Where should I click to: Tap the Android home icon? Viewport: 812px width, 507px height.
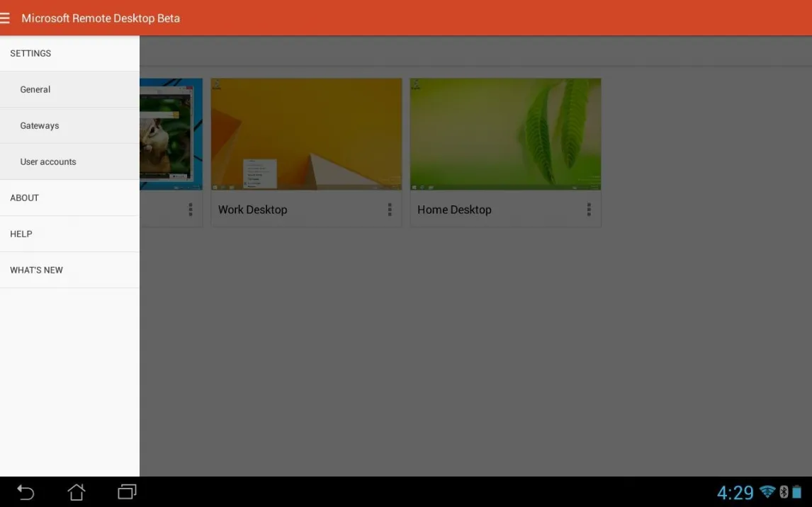click(x=76, y=491)
